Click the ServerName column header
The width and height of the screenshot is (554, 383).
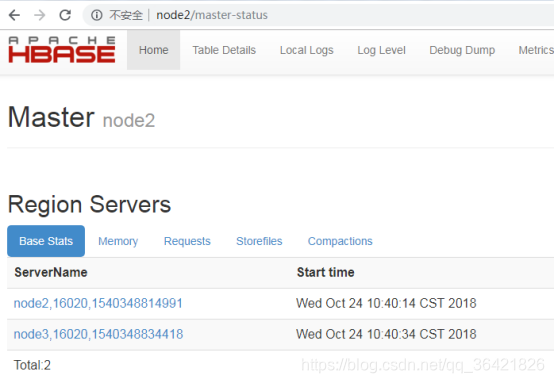pos(51,272)
